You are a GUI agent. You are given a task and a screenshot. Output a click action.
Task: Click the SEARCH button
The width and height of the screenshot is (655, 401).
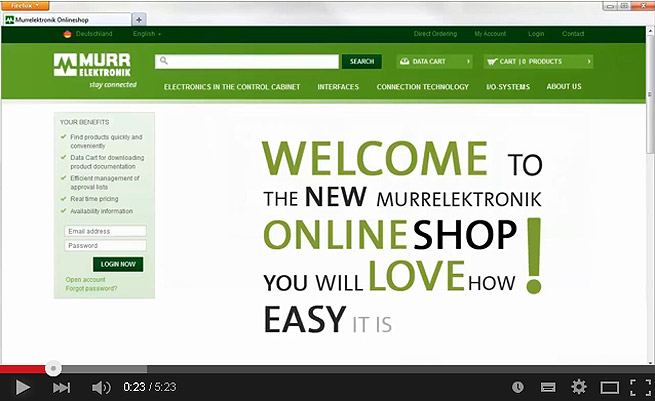pyautogui.click(x=362, y=61)
